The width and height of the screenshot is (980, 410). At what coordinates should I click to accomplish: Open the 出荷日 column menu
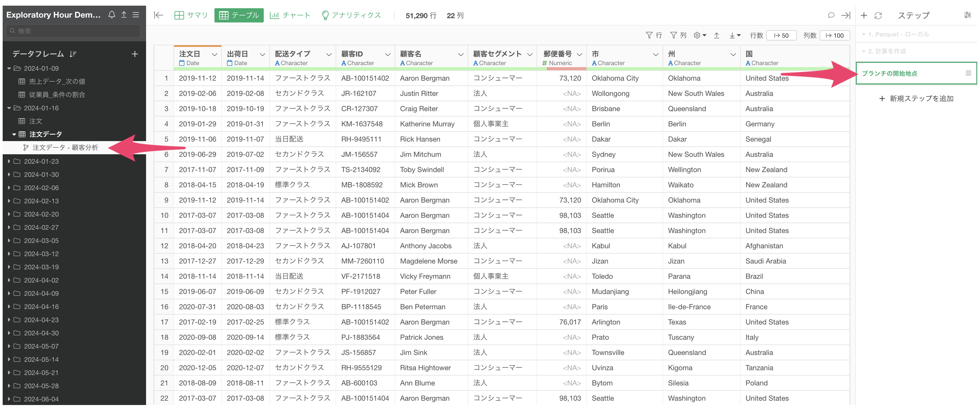click(262, 54)
